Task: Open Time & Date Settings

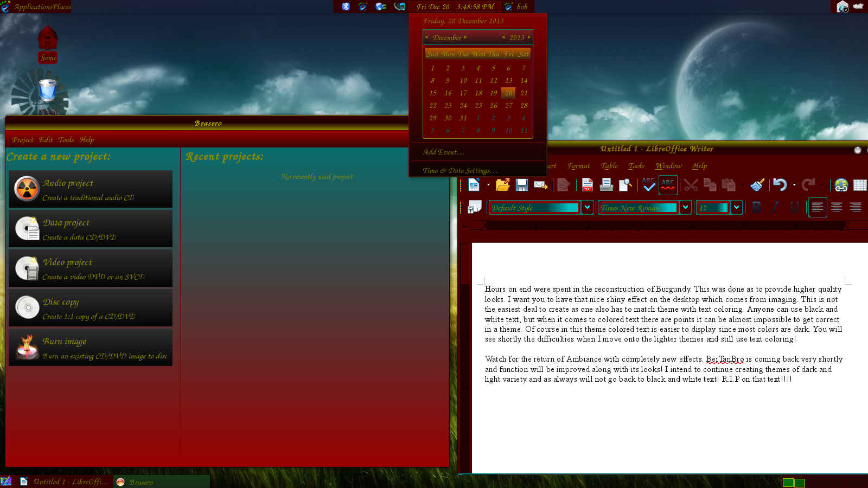Action: click(460, 171)
